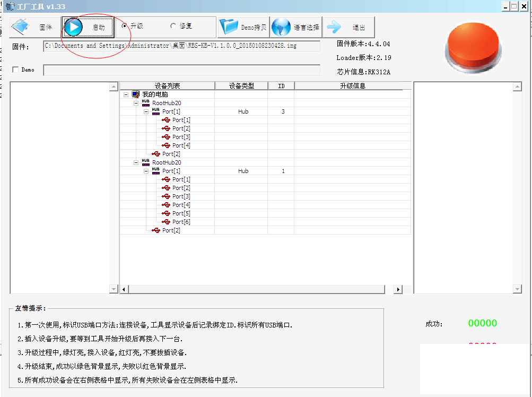Click inside the firmware path input field
This screenshot has height=397, width=532.
pyautogui.click(x=180, y=46)
